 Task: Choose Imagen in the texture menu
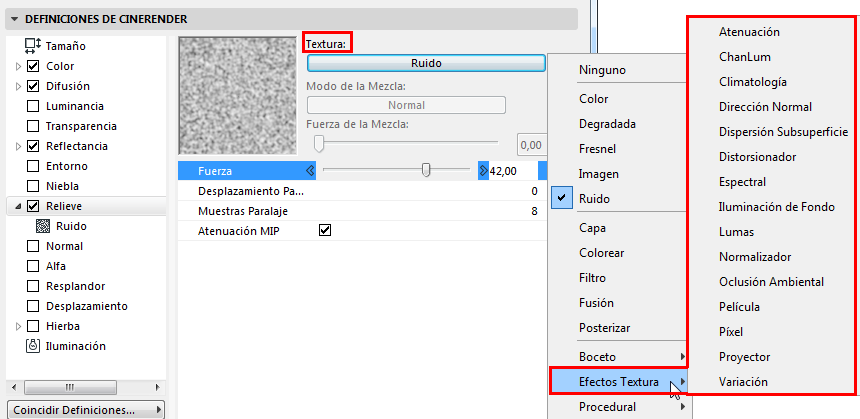click(x=598, y=174)
